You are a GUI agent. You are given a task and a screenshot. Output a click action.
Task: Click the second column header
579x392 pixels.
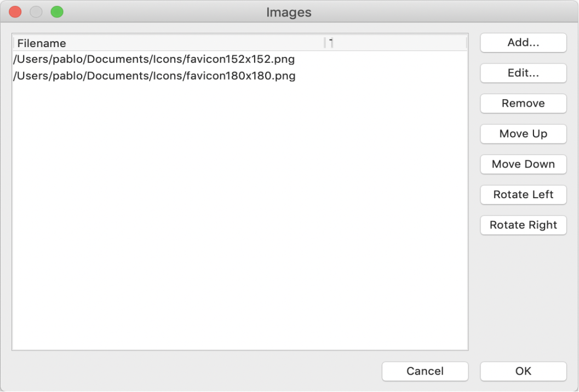tap(396, 43)
